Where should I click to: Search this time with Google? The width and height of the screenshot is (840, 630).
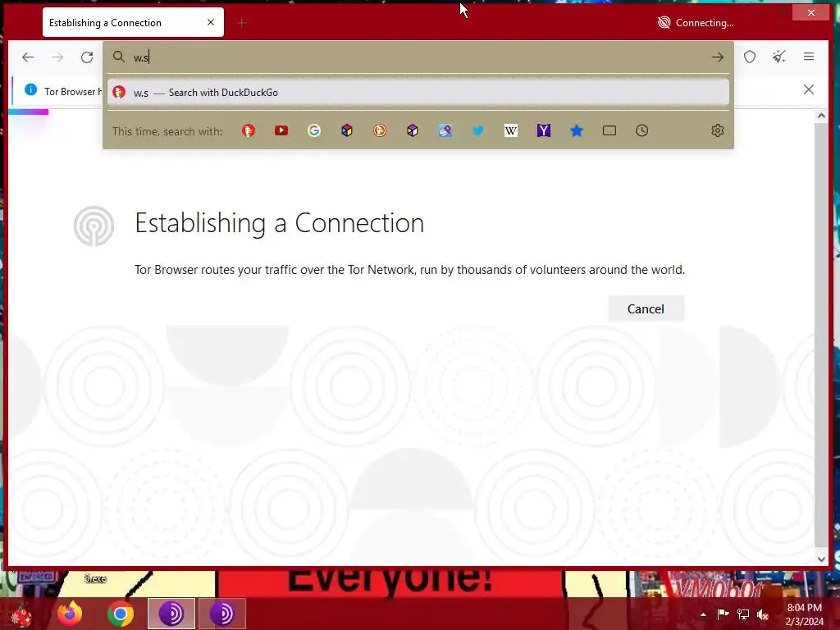point(314,130)
